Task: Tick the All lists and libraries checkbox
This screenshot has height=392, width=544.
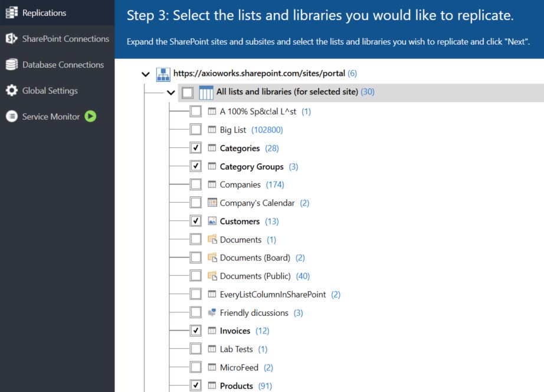Action: coord(188,93)
